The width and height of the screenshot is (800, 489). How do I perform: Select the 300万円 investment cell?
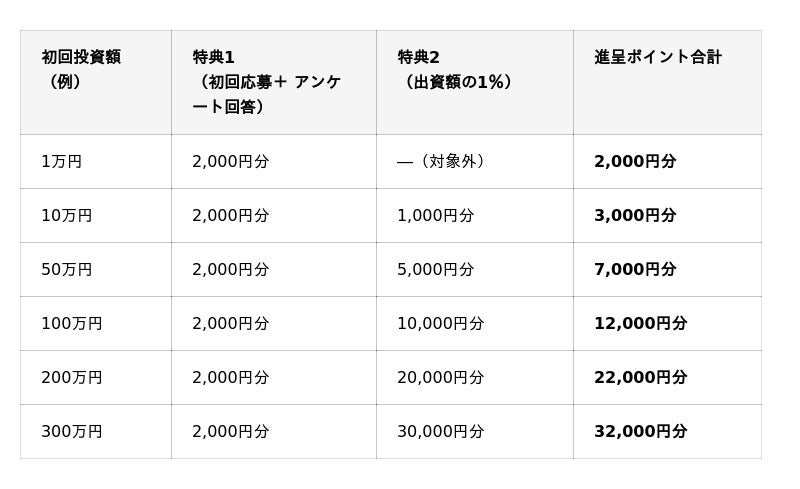click(x=96, y=431)
